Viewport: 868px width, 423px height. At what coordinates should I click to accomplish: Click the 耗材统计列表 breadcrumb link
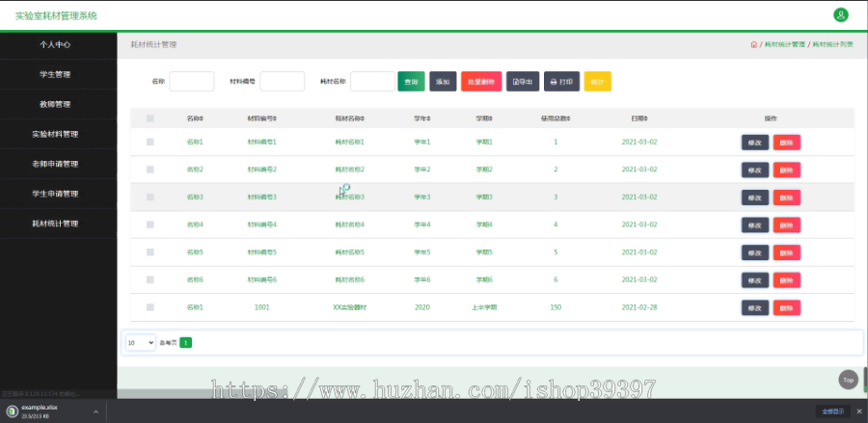click(x=832, y=44)
